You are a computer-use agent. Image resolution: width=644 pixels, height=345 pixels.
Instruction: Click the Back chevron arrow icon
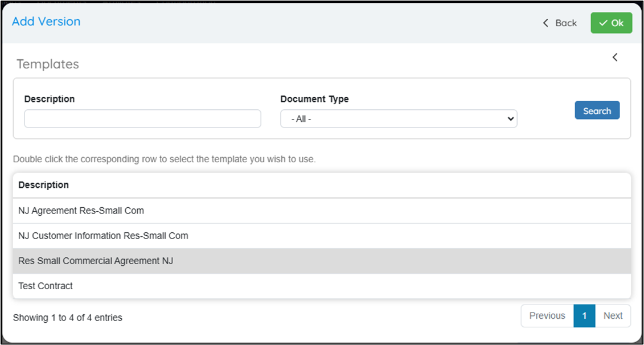545,23
